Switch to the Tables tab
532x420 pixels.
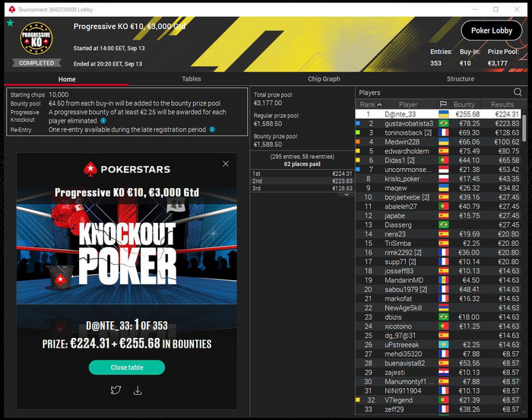point(192,79)
